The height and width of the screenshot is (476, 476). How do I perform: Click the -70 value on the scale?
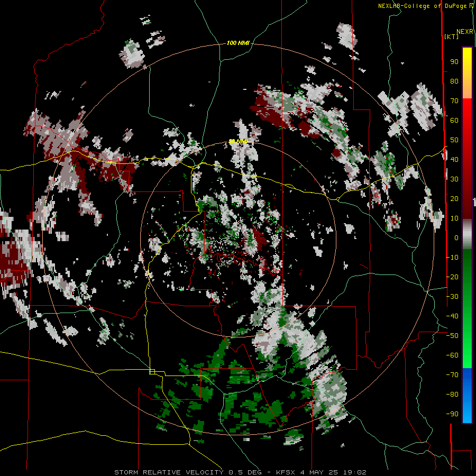(452, 375)
